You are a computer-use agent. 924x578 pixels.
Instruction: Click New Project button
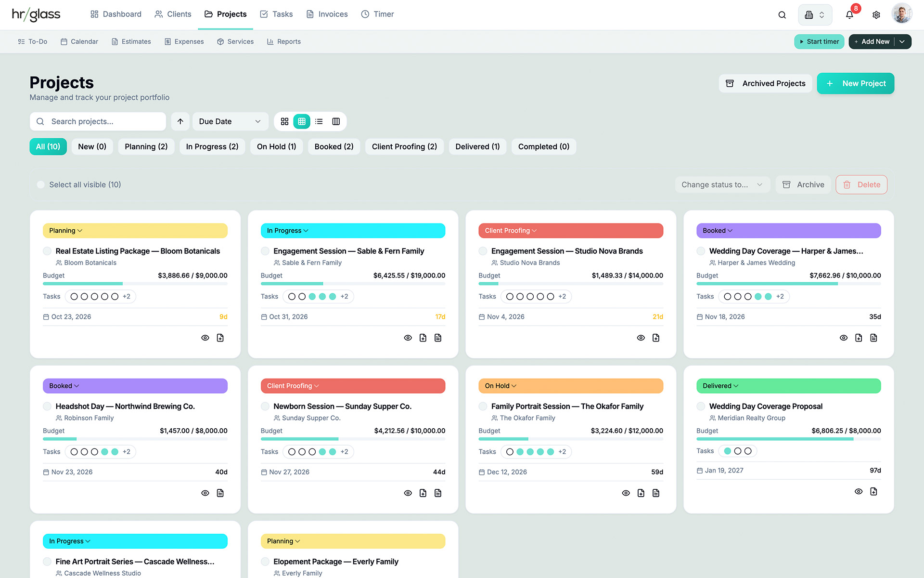856,83
